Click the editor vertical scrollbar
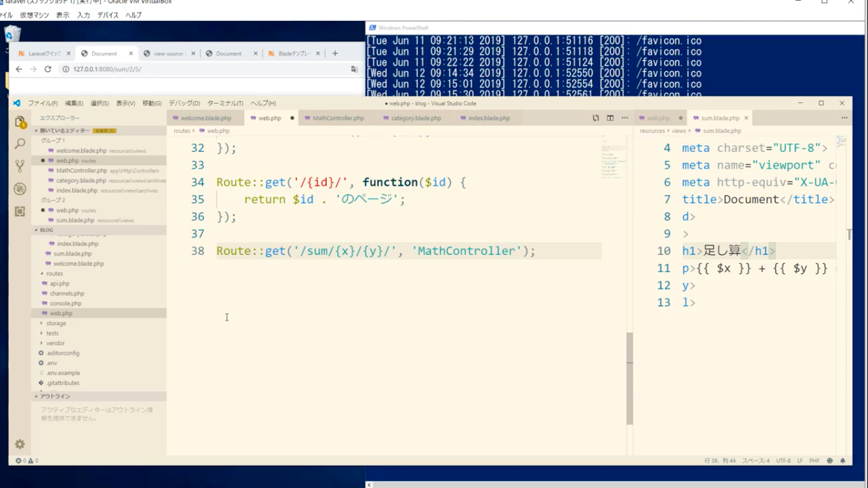This screenshot has height=488, width=868. pos(630,378)
